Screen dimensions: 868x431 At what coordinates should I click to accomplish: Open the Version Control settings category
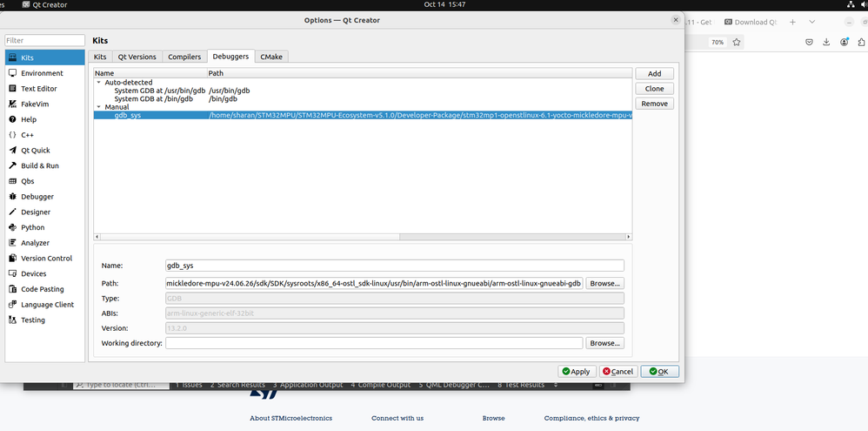pos(45,258)
